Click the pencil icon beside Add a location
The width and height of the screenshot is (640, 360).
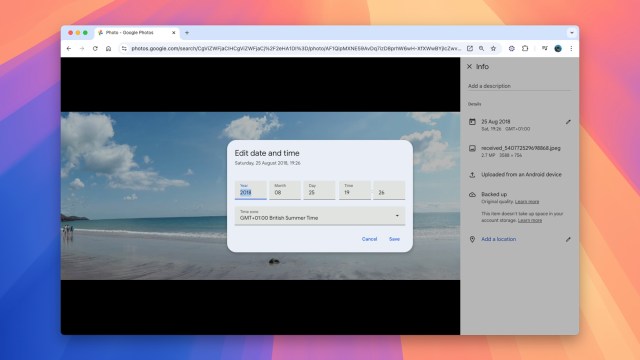click(568, 240)
